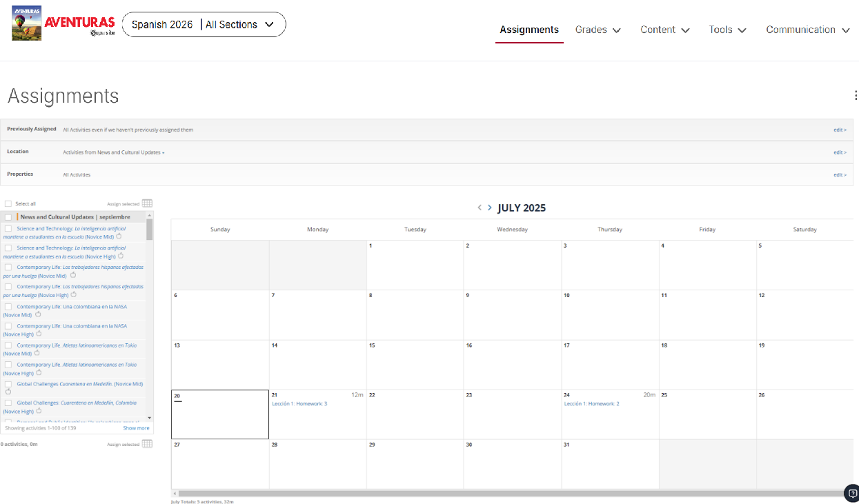Check Una colombiana en la NASA Novice High
The width and height of the screenshot is (859, 504).
click(8, 325)
